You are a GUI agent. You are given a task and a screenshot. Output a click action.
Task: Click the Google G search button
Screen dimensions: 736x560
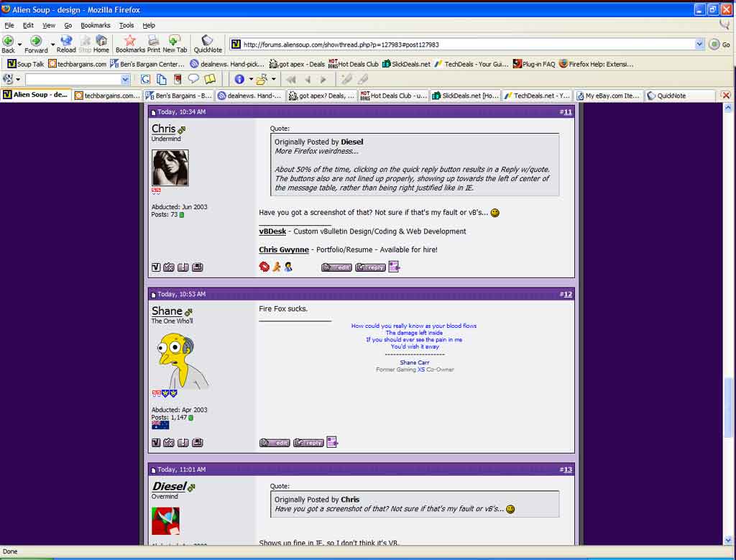145,79
